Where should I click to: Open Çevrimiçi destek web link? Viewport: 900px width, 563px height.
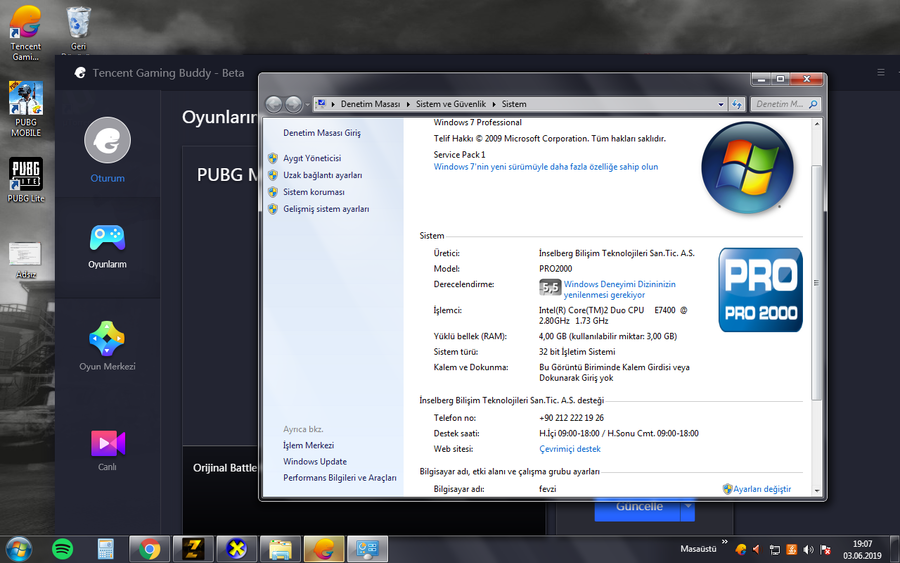[x=569, y=449]
